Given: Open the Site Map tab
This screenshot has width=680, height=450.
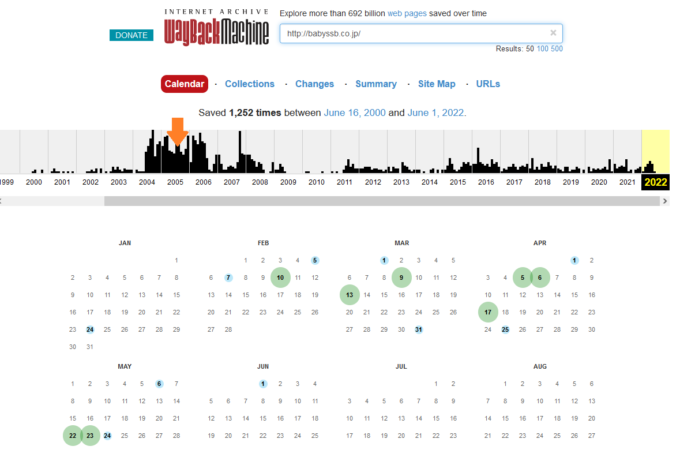Looking at the screenshot, I should (x=436, y=84).
